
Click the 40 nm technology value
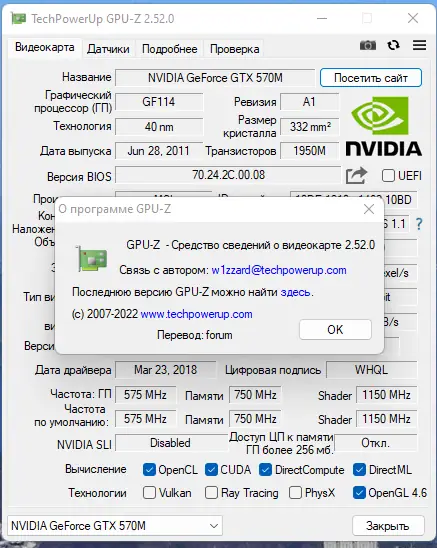(159, 127)
